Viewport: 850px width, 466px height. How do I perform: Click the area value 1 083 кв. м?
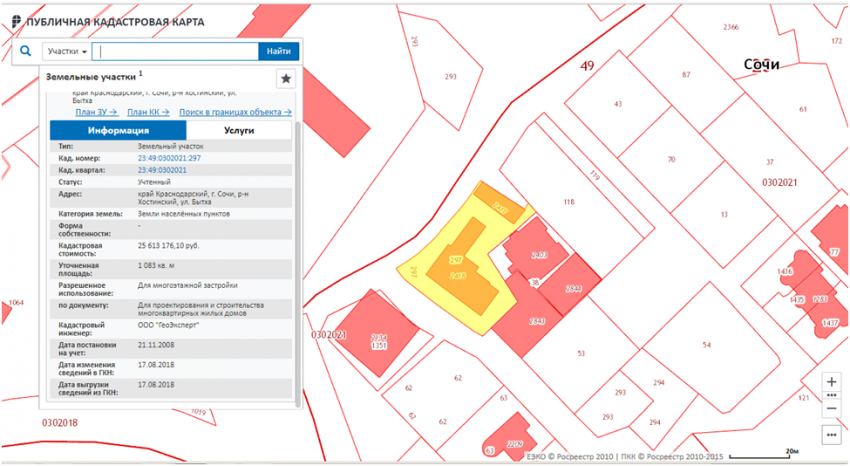click(156, 266)
